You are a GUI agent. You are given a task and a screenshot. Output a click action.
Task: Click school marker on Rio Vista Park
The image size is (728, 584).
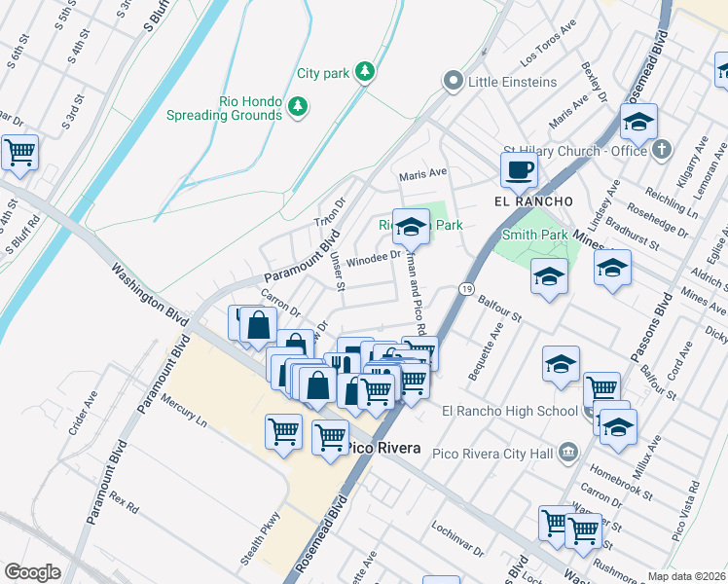coord(411,228)
